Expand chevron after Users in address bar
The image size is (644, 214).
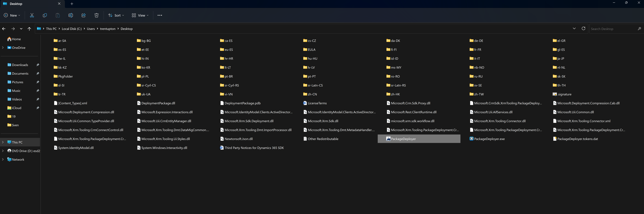click(98, 29)
